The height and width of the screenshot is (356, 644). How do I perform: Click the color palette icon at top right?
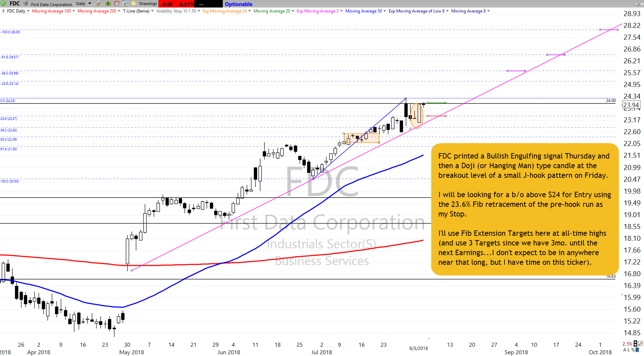(637, 4)
